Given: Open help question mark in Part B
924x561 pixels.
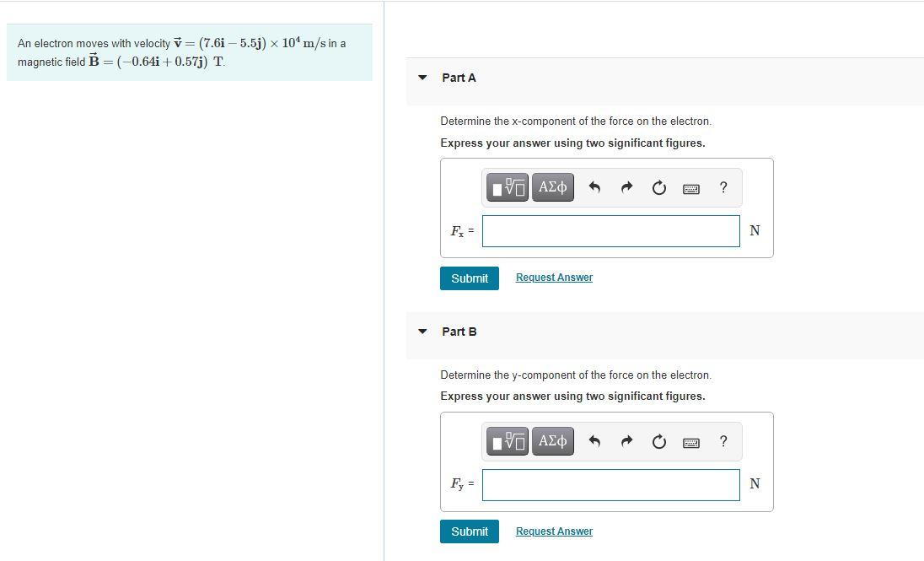Looking at the screenshot, I should click(723, 441).
